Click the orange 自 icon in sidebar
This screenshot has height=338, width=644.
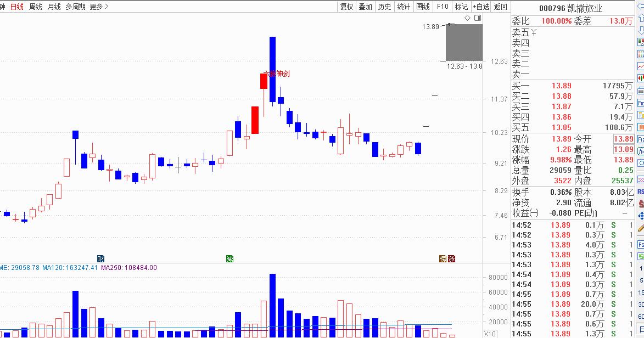(640, 127)
